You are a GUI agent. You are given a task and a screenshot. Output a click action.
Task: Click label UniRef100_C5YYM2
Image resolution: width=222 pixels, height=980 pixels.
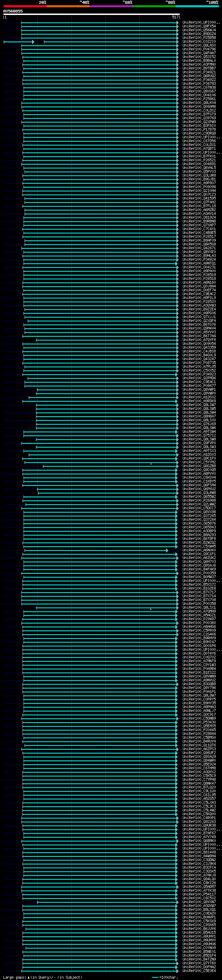click(199, 462)
